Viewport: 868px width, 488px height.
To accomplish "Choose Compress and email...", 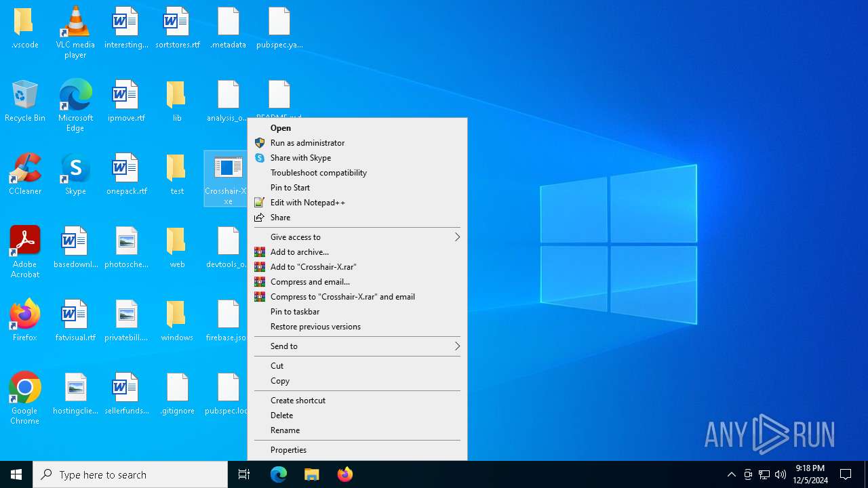I will pos(357,282).
